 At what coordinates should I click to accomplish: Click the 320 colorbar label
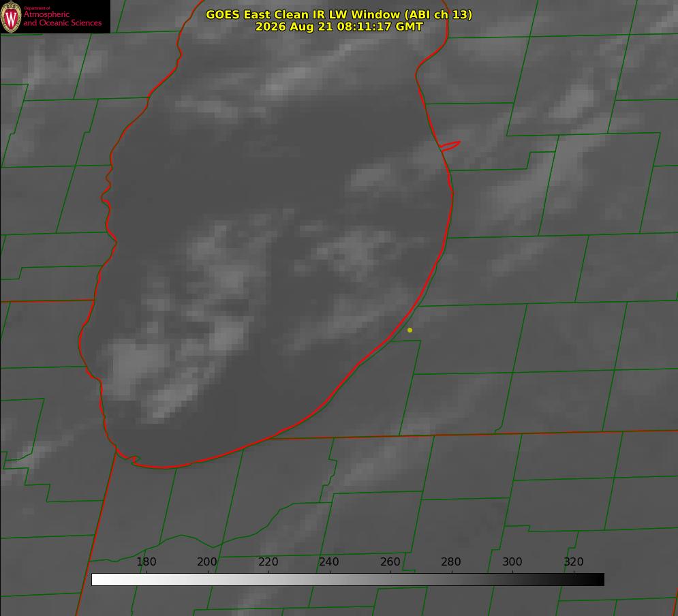[574, 561]
